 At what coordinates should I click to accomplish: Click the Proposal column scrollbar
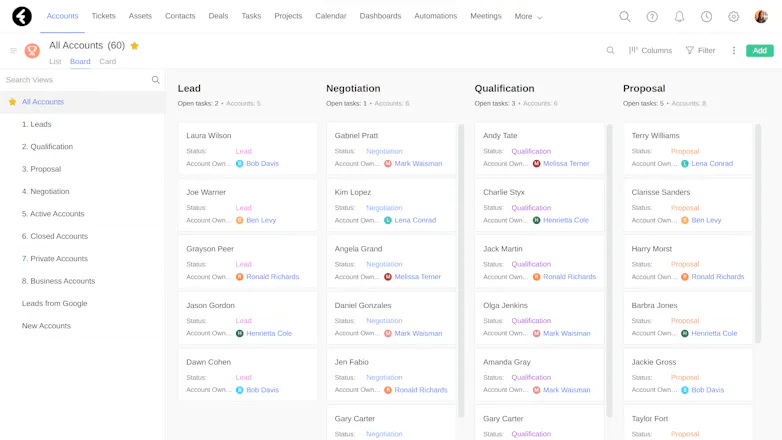(758, 233)
